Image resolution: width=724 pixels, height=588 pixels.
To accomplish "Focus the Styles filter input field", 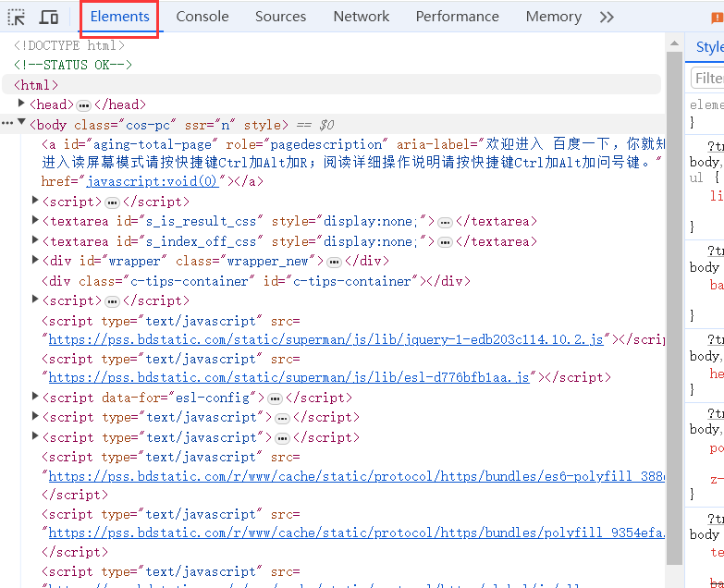I will (x=707, y=78).
